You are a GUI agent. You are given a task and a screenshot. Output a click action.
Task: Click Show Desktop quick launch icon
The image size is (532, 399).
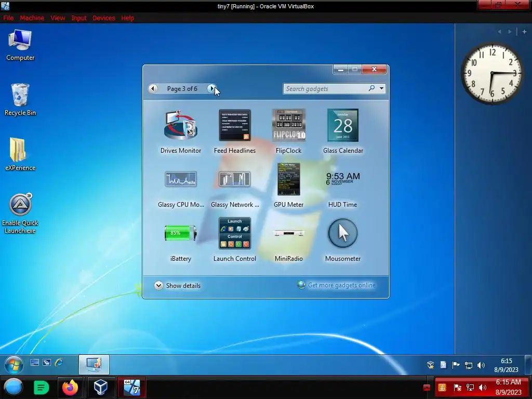pos(35,362)
